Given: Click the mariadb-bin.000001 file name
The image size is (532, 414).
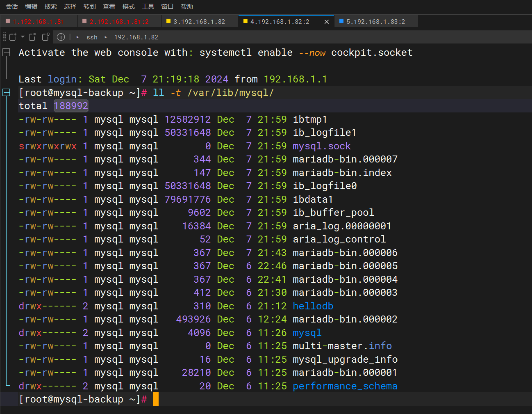Looking at the screenshot, I should tap(345, 373).
